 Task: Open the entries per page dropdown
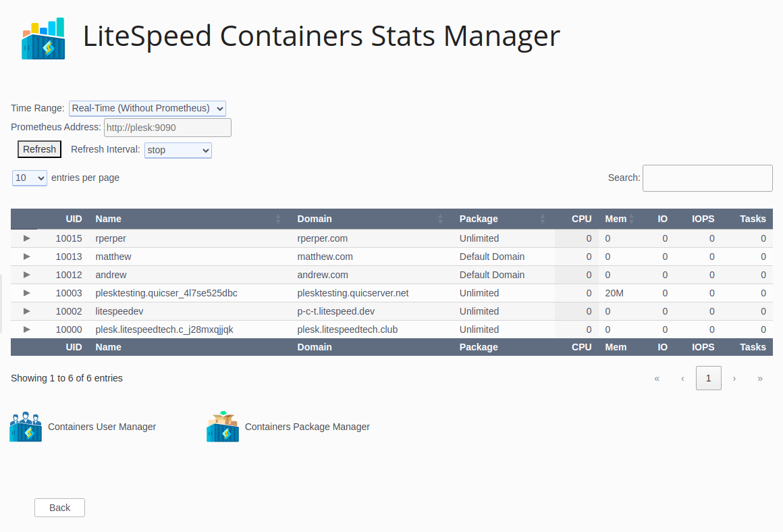pyautogui.click(x=29, y=178)
